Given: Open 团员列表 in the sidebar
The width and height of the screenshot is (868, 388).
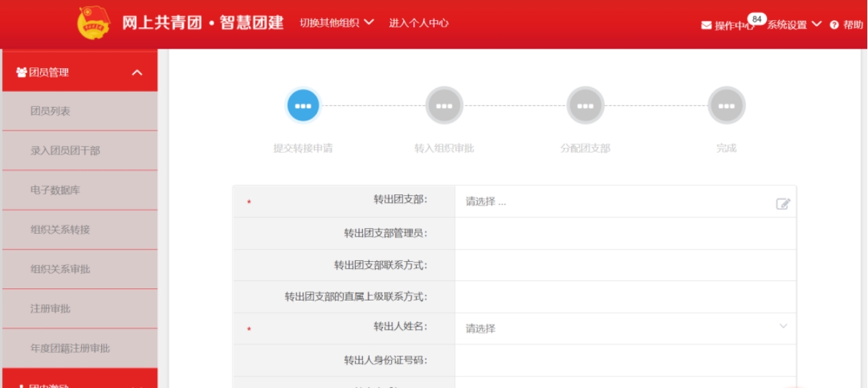Looking at the screenshot, I should click(50, 111).
